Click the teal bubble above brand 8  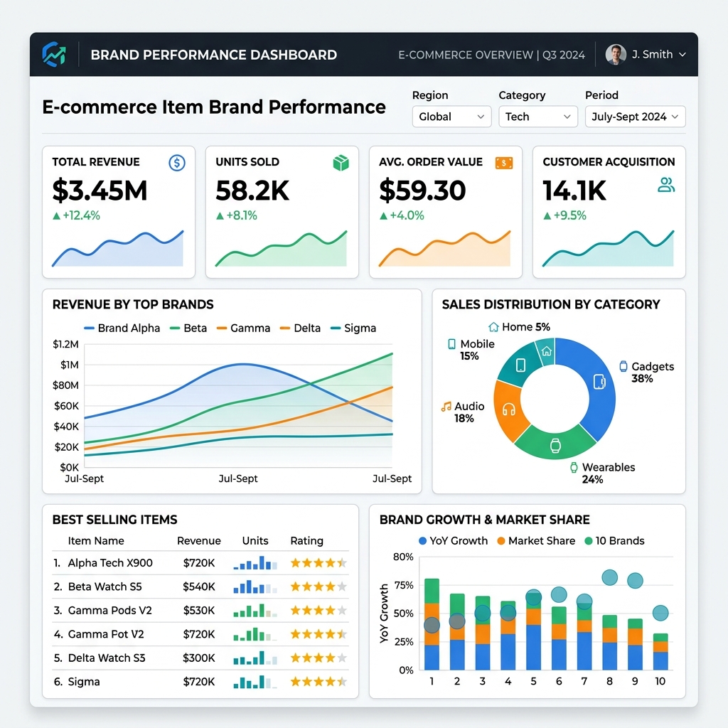click(609, 577)
